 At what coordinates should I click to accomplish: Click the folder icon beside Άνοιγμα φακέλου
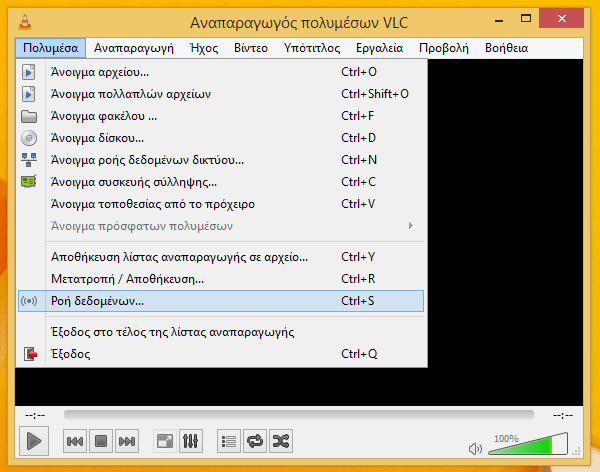29,116
